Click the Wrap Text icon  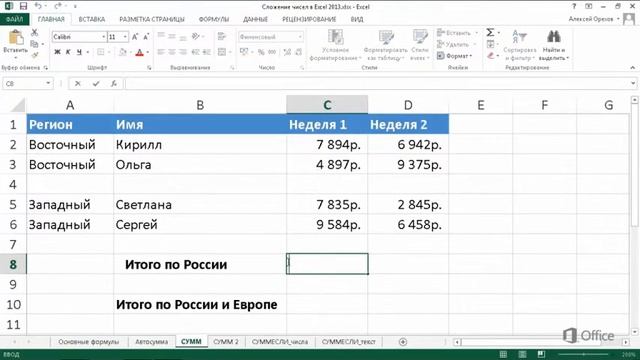pyautogui.click(x=222, y=37)
